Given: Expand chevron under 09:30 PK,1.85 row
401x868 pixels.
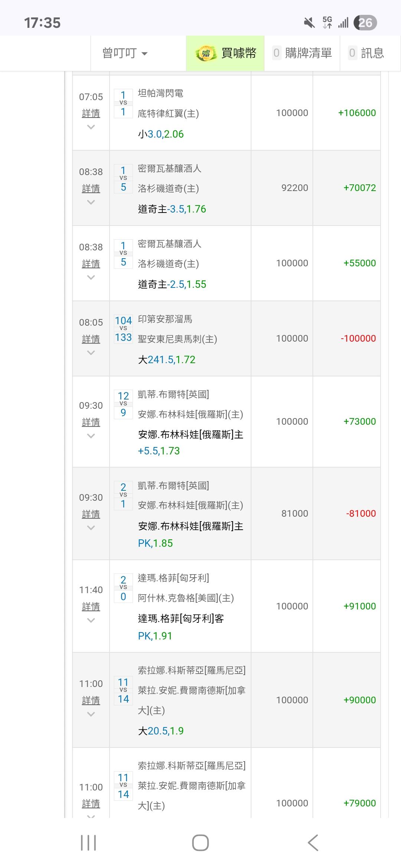Looking at the screenshot, I should tap(91, 528).
